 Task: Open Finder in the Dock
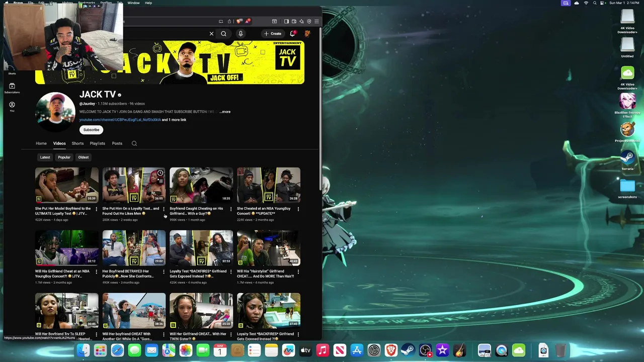(84, 350)
